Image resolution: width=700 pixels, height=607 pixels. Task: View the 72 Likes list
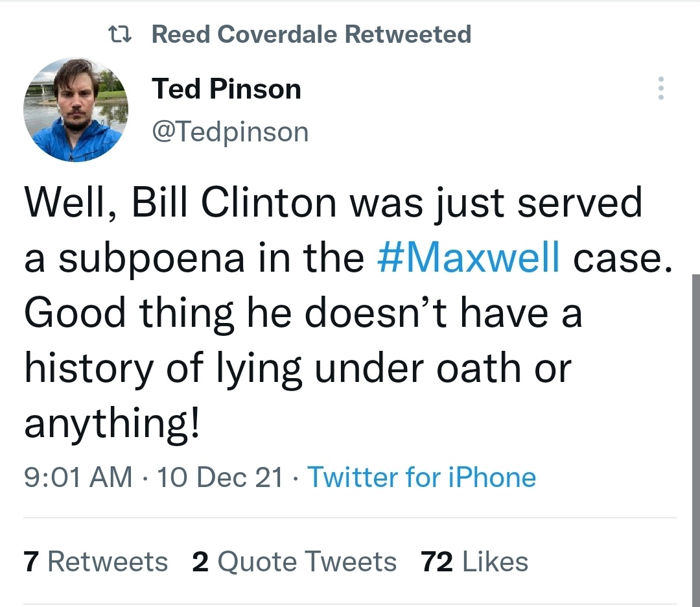coord(474,562)
